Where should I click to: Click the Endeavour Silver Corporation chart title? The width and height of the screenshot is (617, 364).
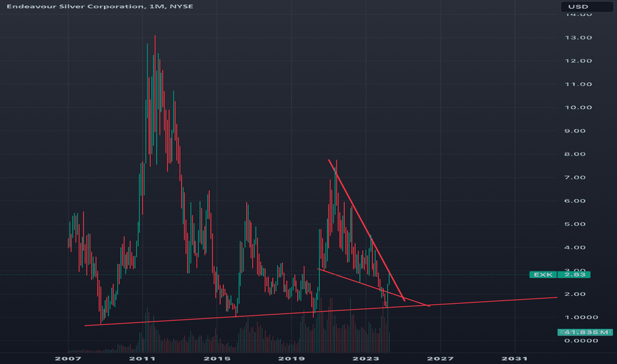[100, 7]
